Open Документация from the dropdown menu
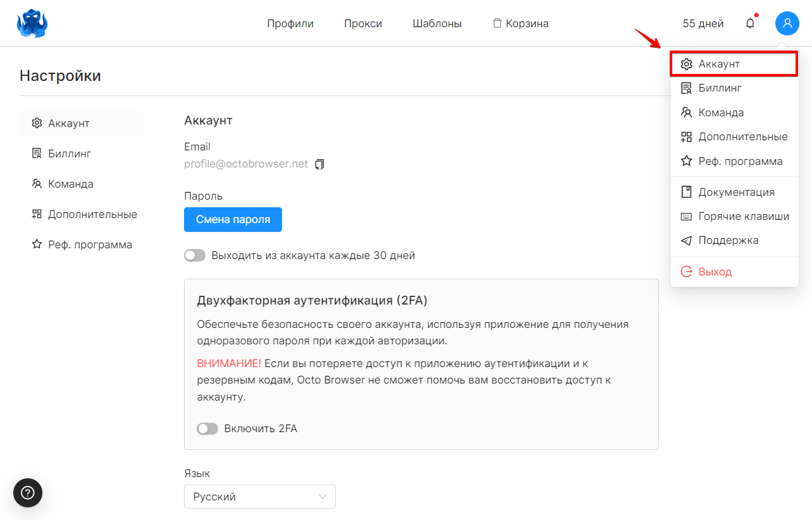Image resolution: width=812 pixels, height=520 pixels. pos(734,192)
